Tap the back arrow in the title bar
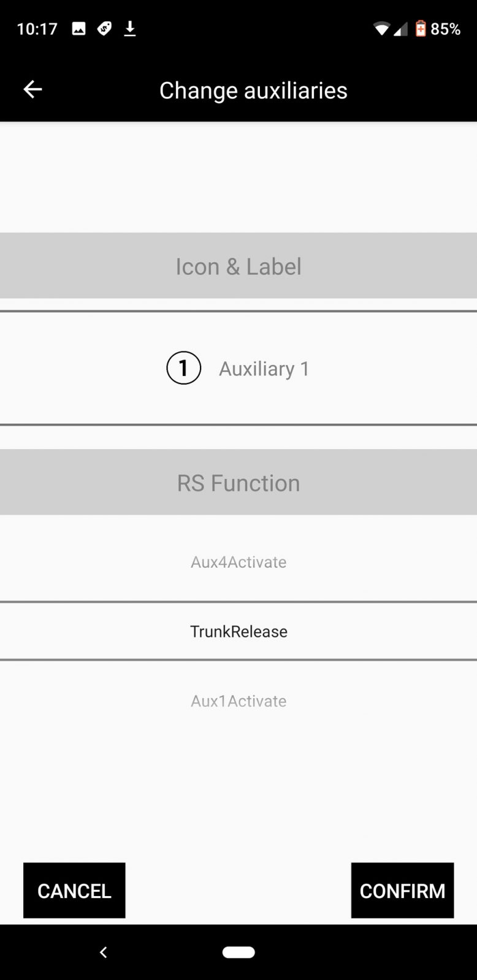 click(x=32, y=89)
